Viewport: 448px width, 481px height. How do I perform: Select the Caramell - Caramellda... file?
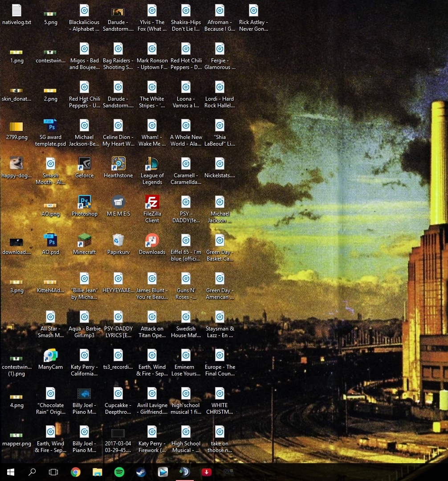(x=186, y=171)
